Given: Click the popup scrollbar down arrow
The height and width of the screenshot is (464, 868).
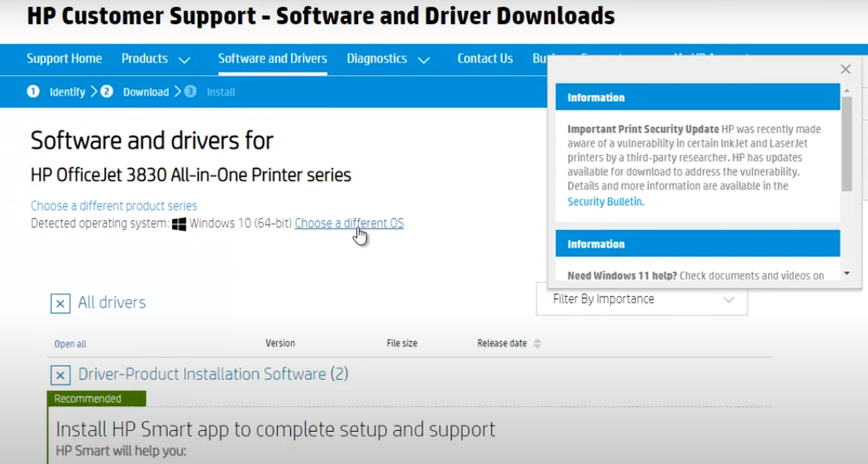Looking at the screenshot, I should (x=847, y=274).
